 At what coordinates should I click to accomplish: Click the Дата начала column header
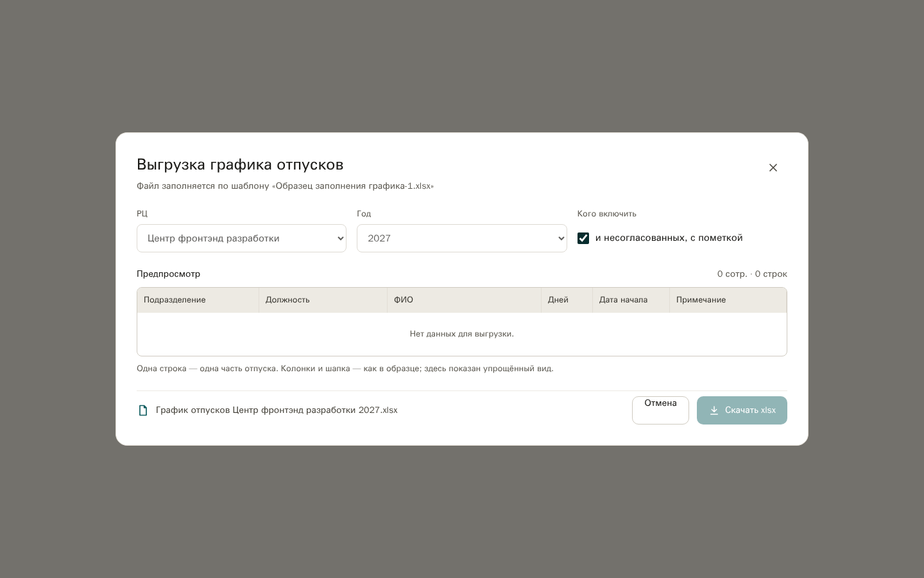(631, 300)
